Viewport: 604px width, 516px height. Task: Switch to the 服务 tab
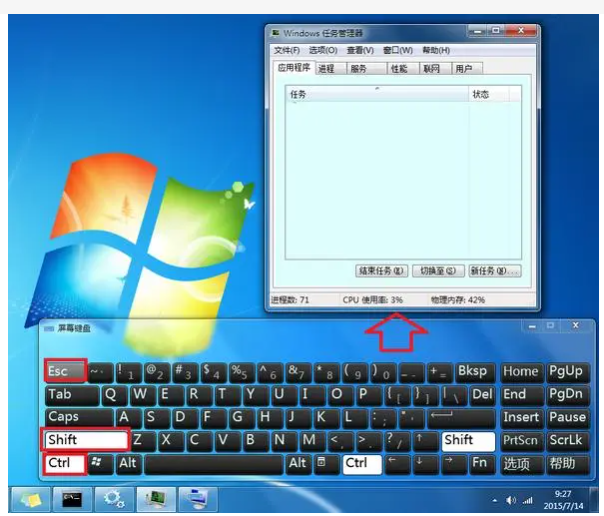(366, 69)
